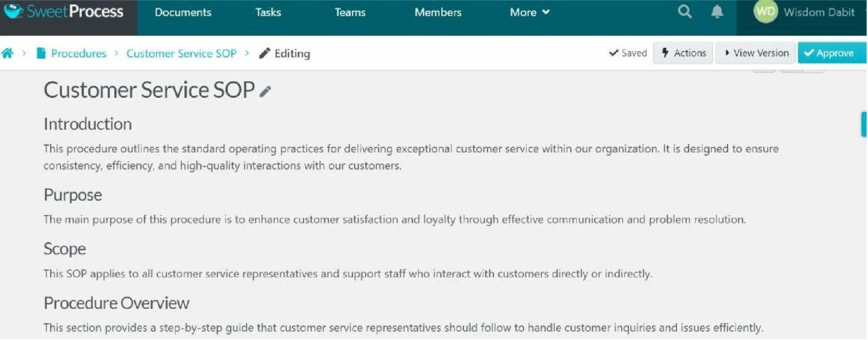Follow the Procedures breadcrumb link
The image size is (868, 340).
coord(79,54)
